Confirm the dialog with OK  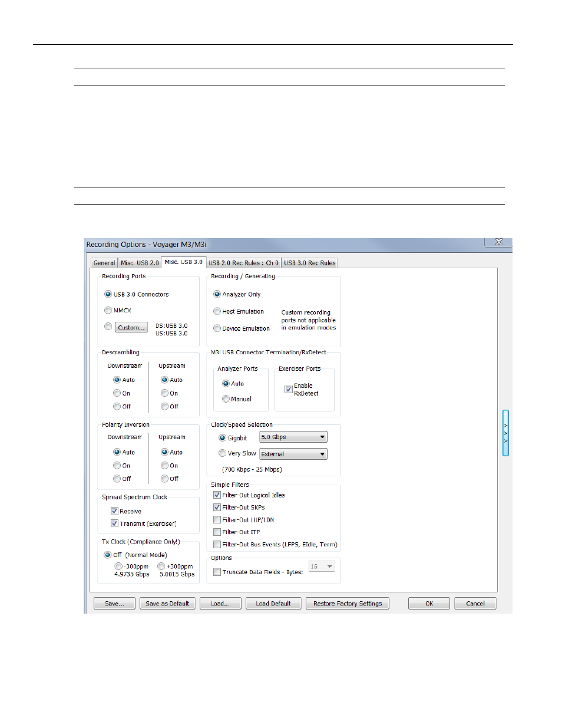(x=429, y=604)
